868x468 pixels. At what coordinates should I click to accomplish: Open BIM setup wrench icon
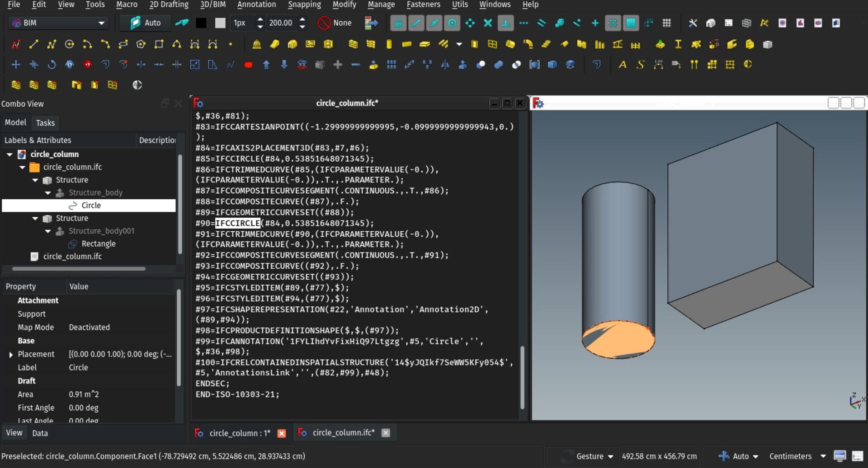tap(693, 23)
